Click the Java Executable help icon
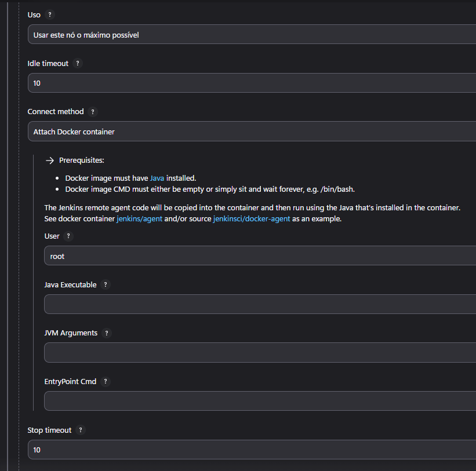 [105, 284]
